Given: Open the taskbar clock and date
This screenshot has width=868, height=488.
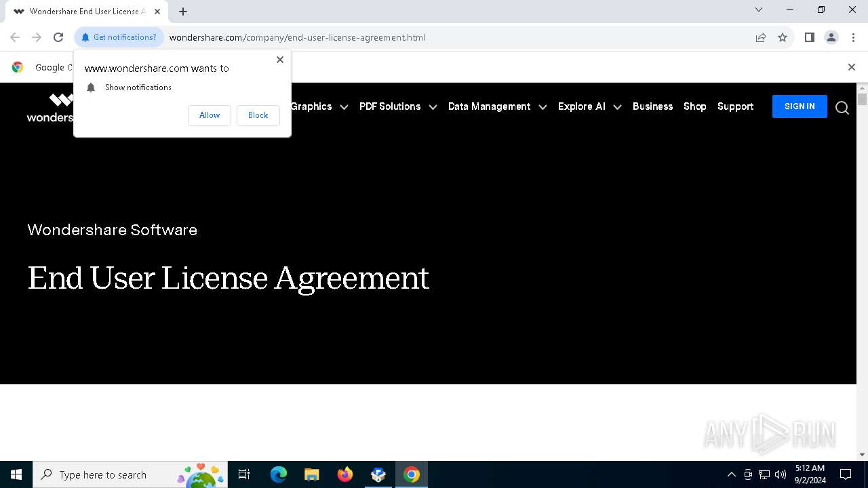Looking at the screenshot, I should click(810, 474).
